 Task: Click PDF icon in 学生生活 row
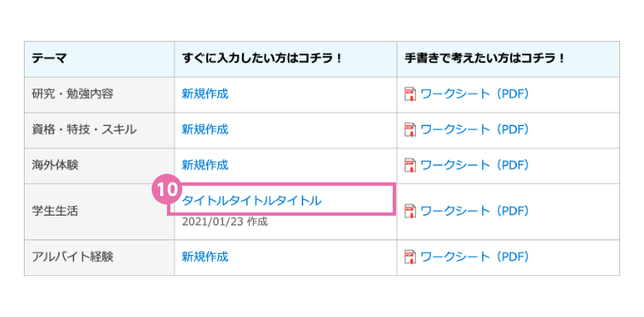coord(410,211)
